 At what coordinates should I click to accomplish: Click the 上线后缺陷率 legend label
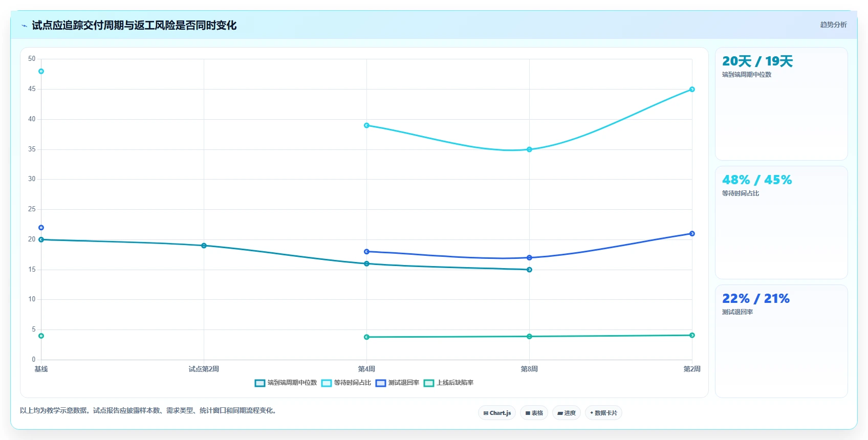[455, 383]
